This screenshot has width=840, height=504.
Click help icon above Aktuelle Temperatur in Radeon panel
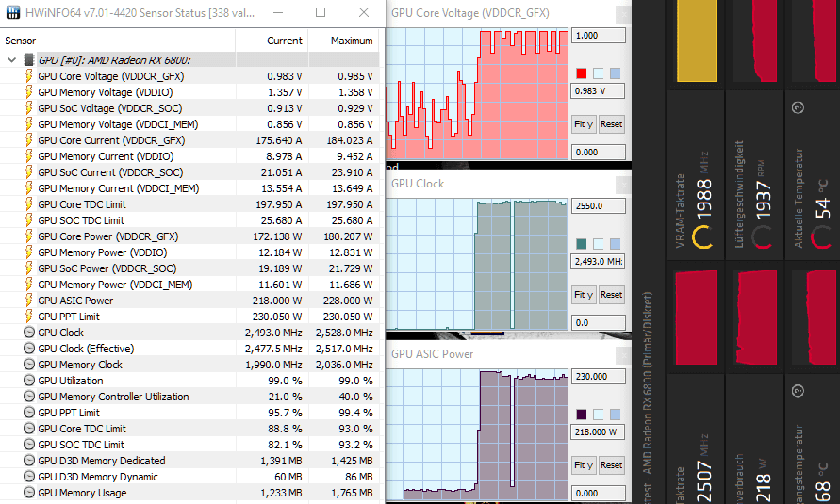tap(798, 107)
